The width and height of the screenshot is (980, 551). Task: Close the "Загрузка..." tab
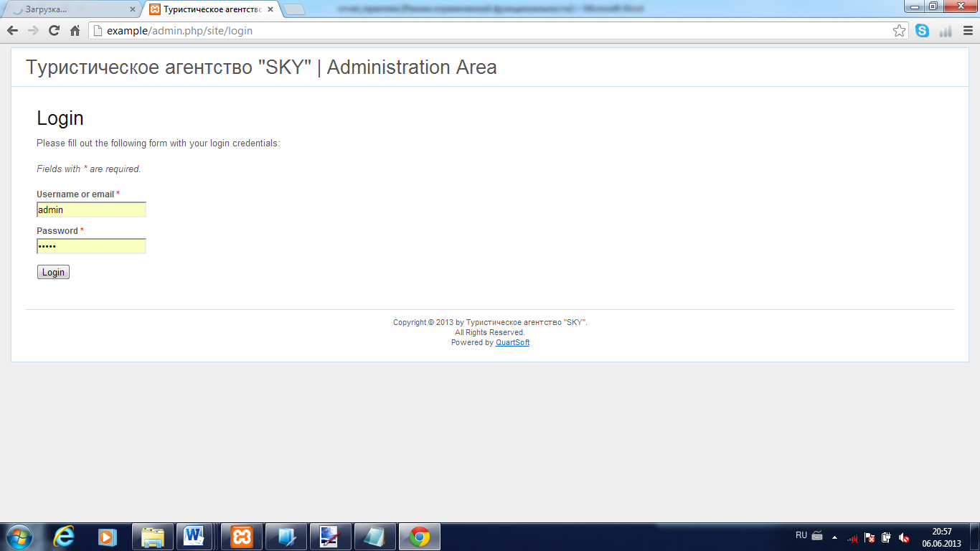(x=132, y=10)
